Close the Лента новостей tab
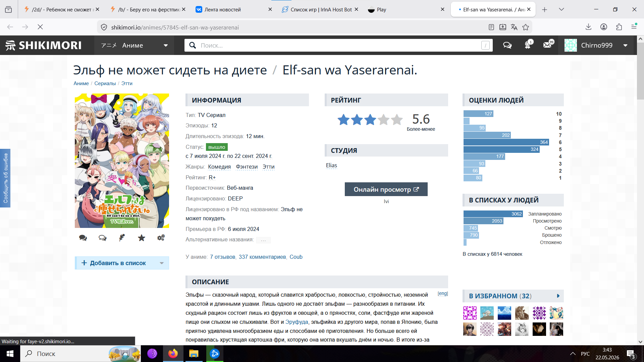The height and width of the screenshot is (362, 644). click(x=270, y=9)
